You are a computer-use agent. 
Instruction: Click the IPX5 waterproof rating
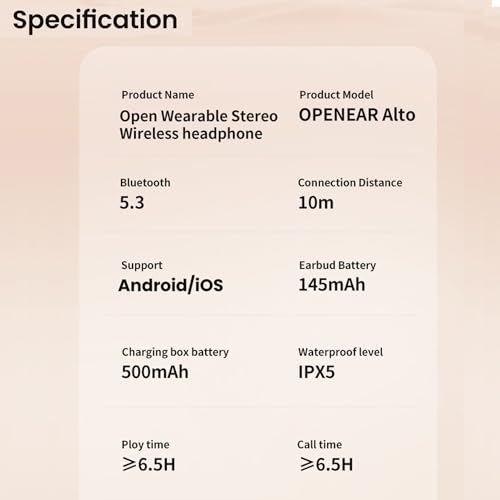pos(316,372)
